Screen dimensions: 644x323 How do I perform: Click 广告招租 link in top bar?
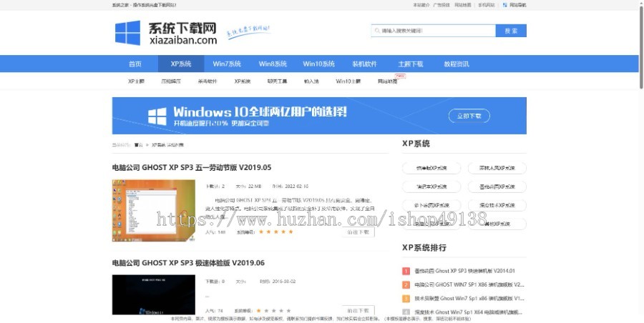click(441, 5)
